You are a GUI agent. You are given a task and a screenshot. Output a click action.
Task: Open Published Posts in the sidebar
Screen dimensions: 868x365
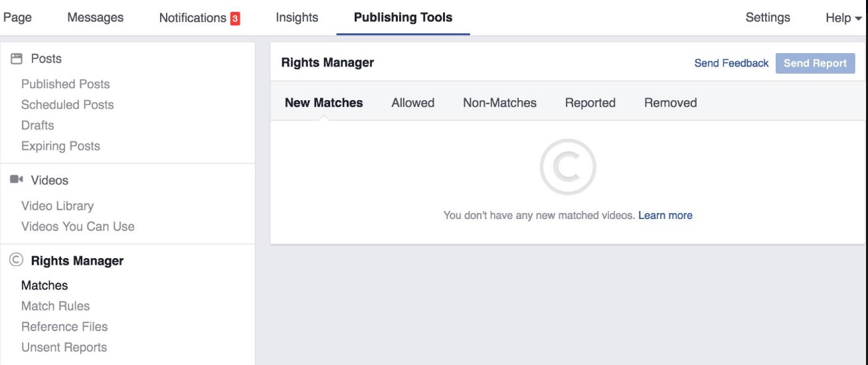click(65, 84)
